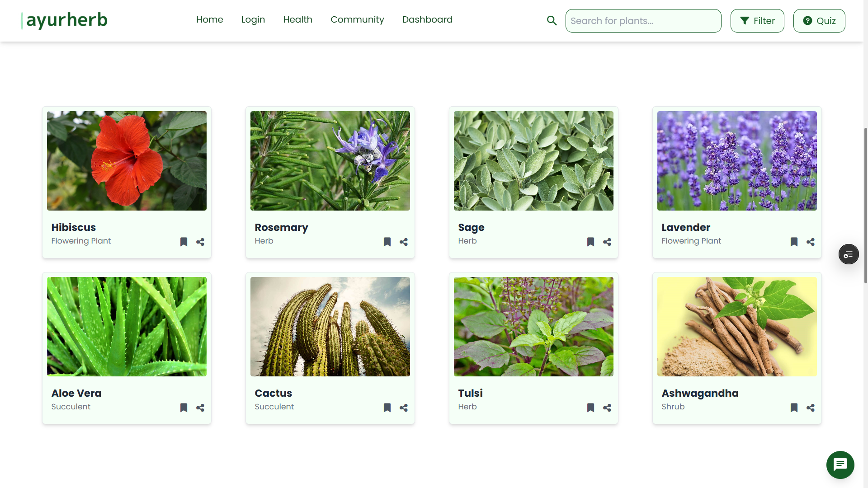Click the ayurherb logo

click(64, 20)
